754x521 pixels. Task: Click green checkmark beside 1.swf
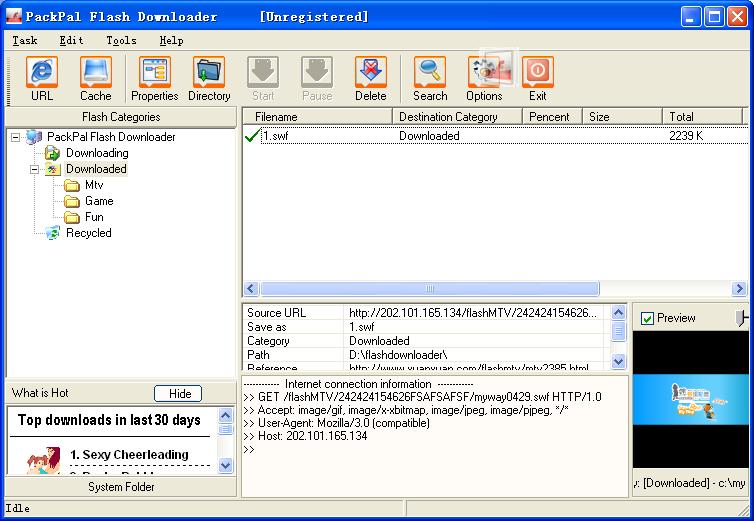click(x=252, y=136)
